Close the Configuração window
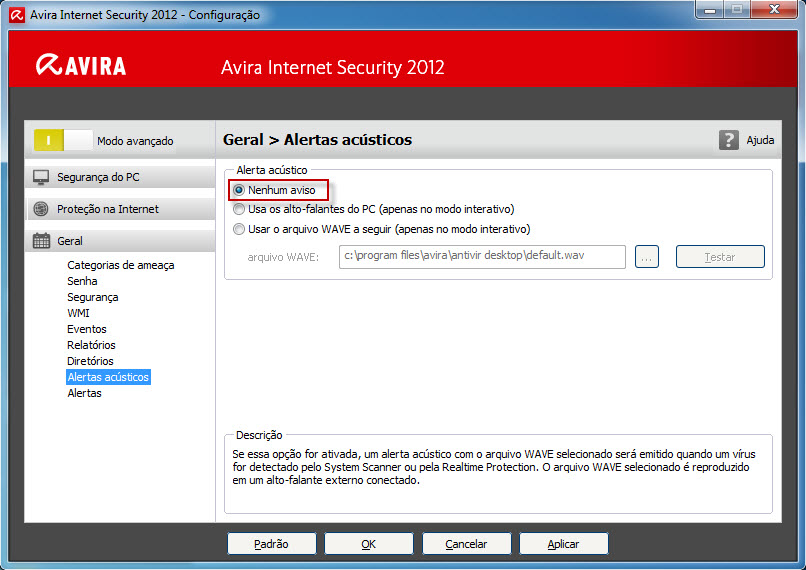The image size is (806, 570). point(774,10)
